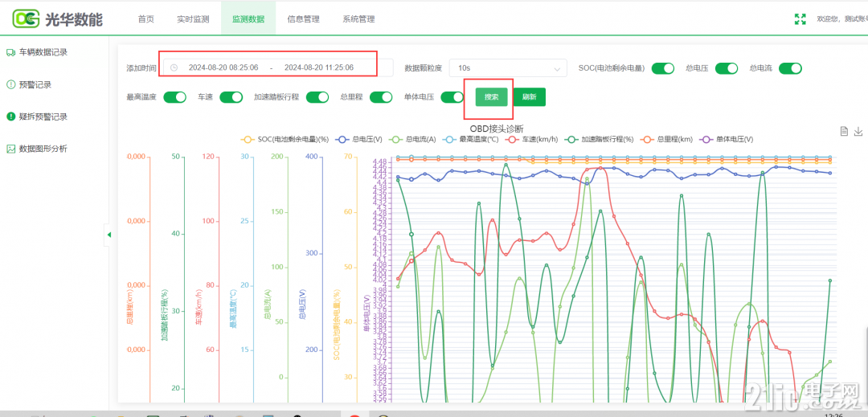The width and height of the screenshot is (868, 417).
Task: Open chart data view icon
Action: coord(844,131)
